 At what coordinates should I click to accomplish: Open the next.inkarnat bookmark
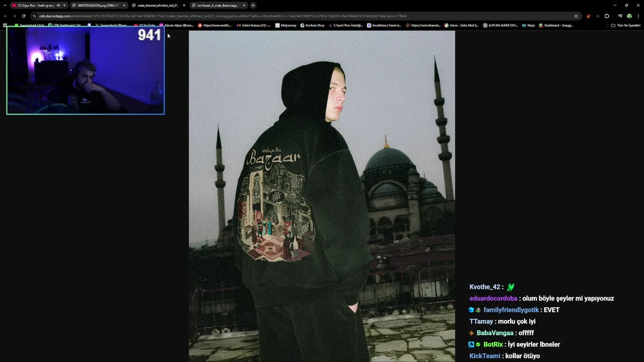[x=423, y=25]
